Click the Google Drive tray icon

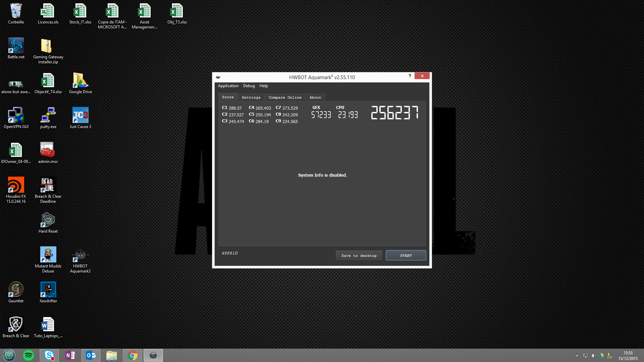601,356
